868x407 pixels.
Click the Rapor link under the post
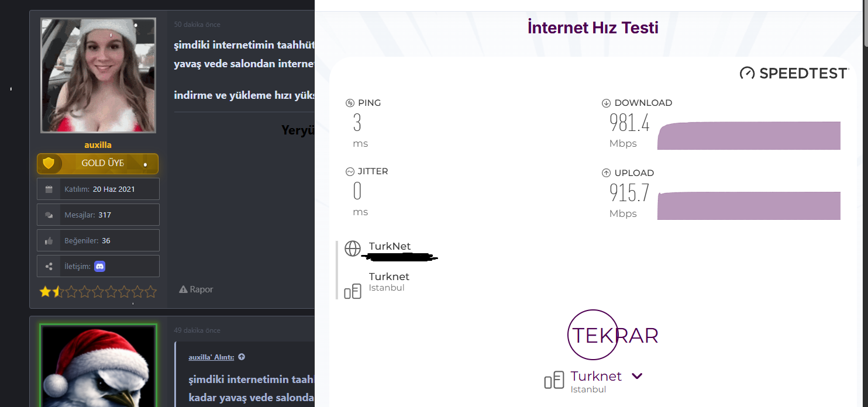click(x=196, y=289)
